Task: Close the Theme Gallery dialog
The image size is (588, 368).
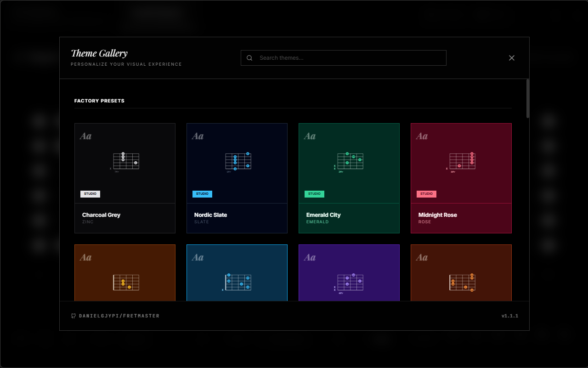Action: tap(511, 58)
